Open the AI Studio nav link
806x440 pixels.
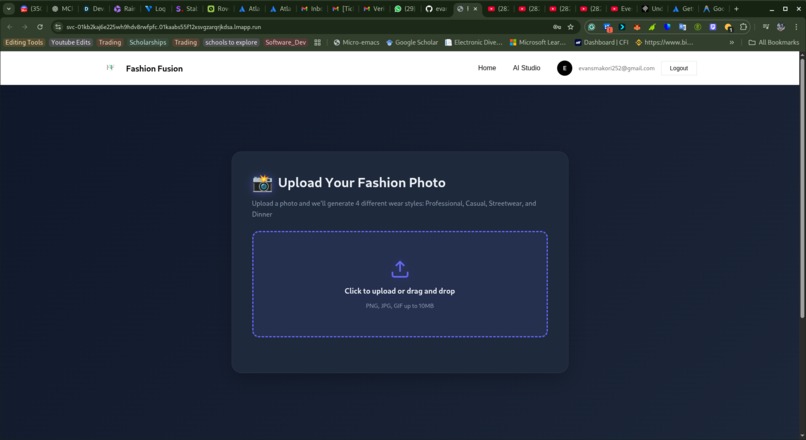(x=526, y=68)
